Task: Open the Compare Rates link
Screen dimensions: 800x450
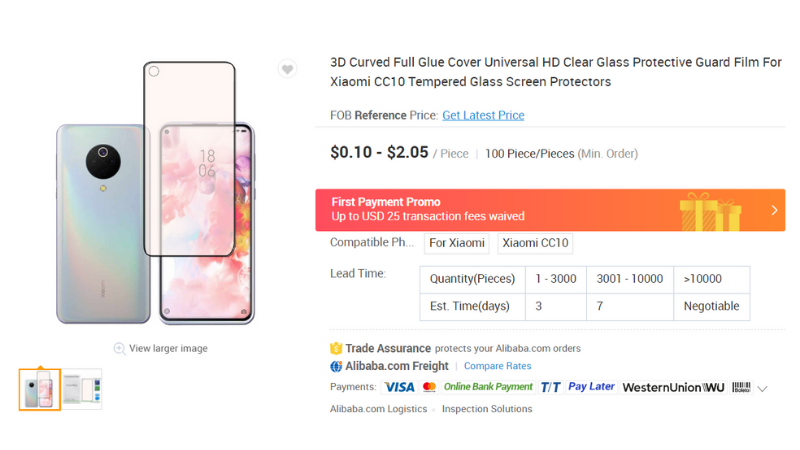Action: pyautogui.click(x=497, y=366)
